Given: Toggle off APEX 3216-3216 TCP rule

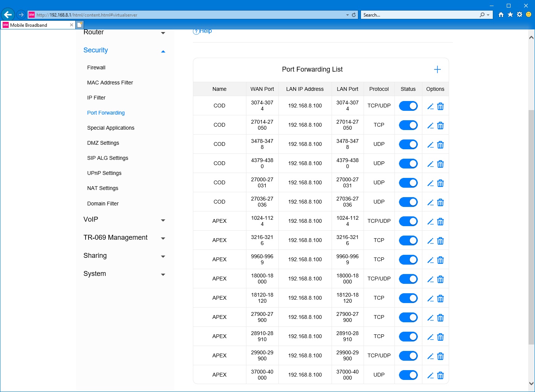Looking at the screenshot, I should point(408,240).
